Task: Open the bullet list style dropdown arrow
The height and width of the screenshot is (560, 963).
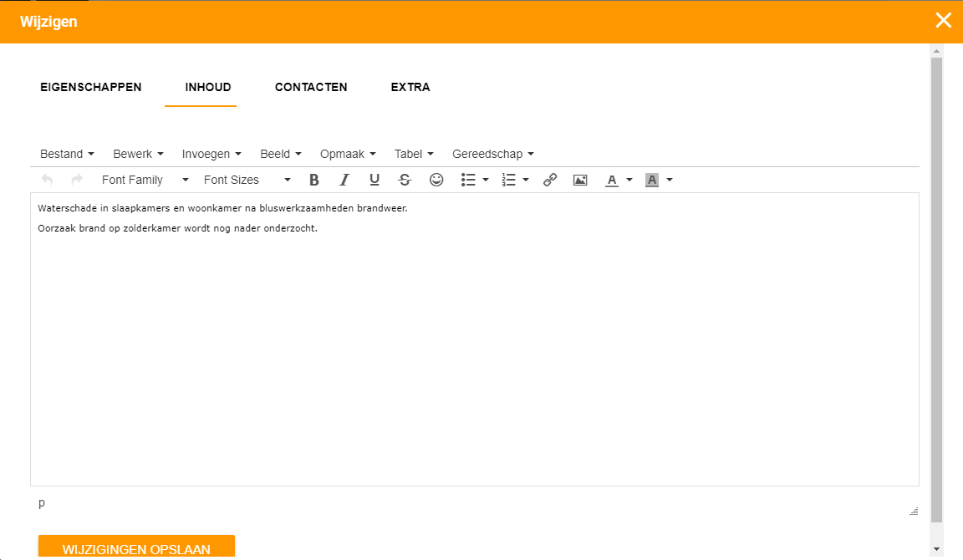Action: point(485,180)
